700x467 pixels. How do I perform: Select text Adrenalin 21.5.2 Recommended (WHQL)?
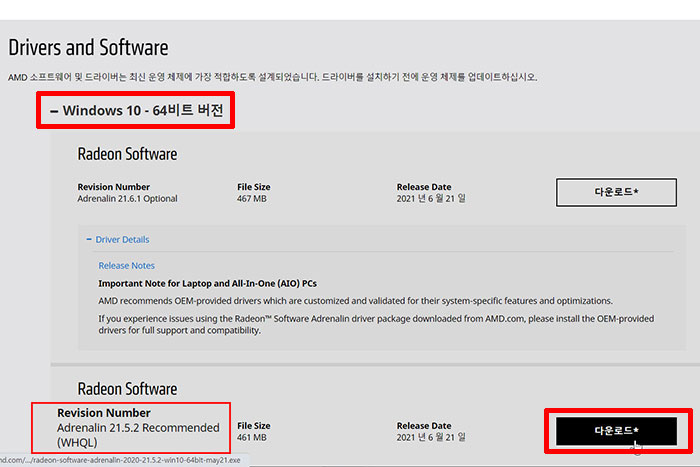click(x=138, y=435)
